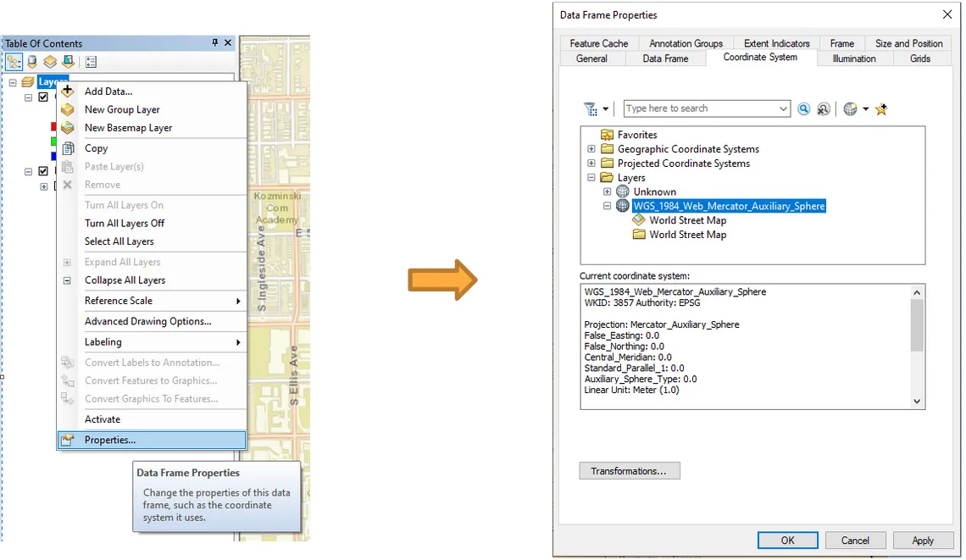Image resolution: width=966 pixels, height=560 pixels.
Task: Click List By Drawing Order icon
Action: coord(14,62)
